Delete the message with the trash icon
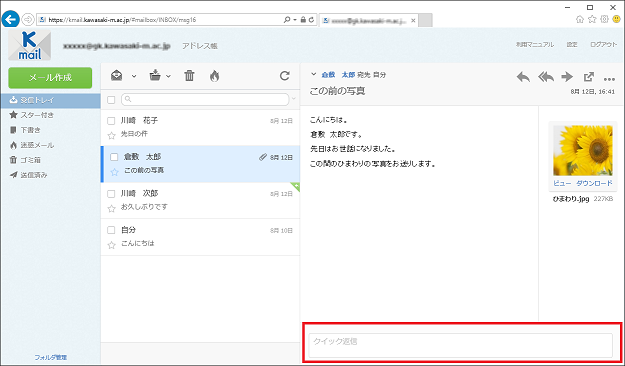Image resolution: width=625 pixels, height=366 pixels. pyautogui.click(x=189, y=75)
